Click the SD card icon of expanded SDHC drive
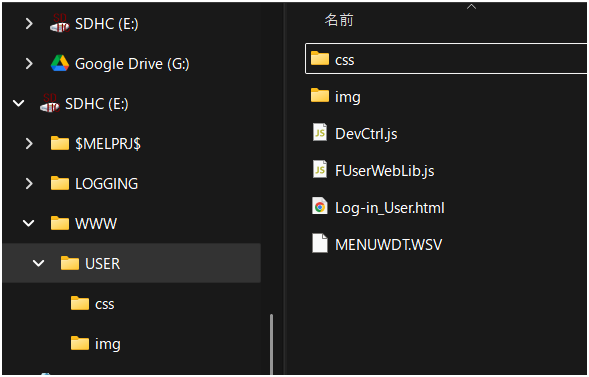Viewport: 589px width, 377px height. 50,103
